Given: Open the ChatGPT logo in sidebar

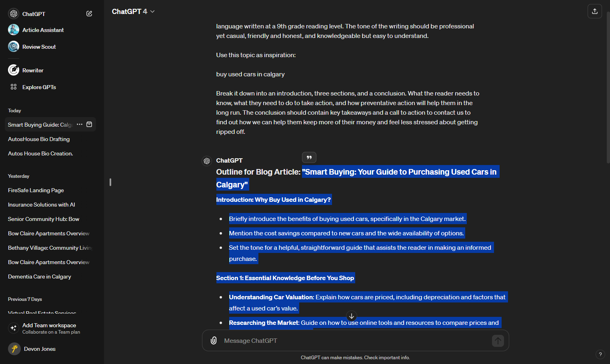Looking at the screenshot, I should [x=14, y=14].
